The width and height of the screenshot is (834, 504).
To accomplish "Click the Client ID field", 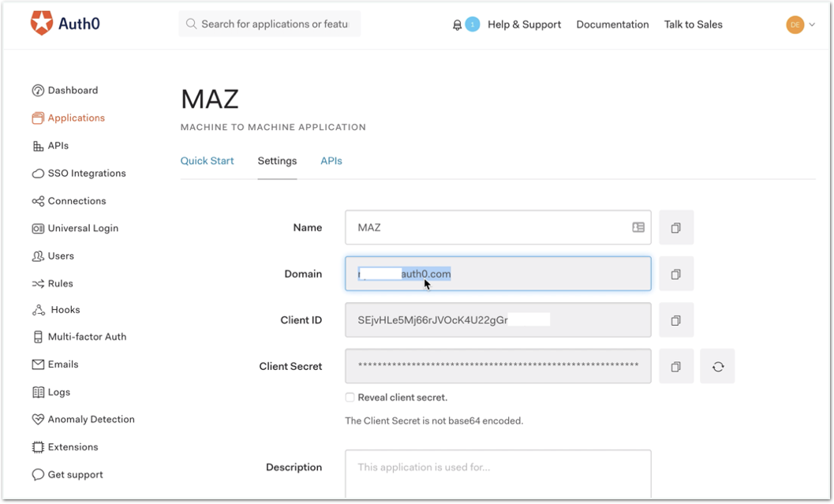I will click(x=498, y=320).
